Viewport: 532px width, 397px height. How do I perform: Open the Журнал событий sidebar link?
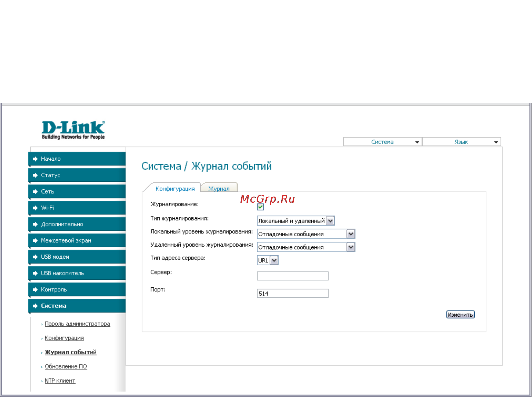coord(71,352)
